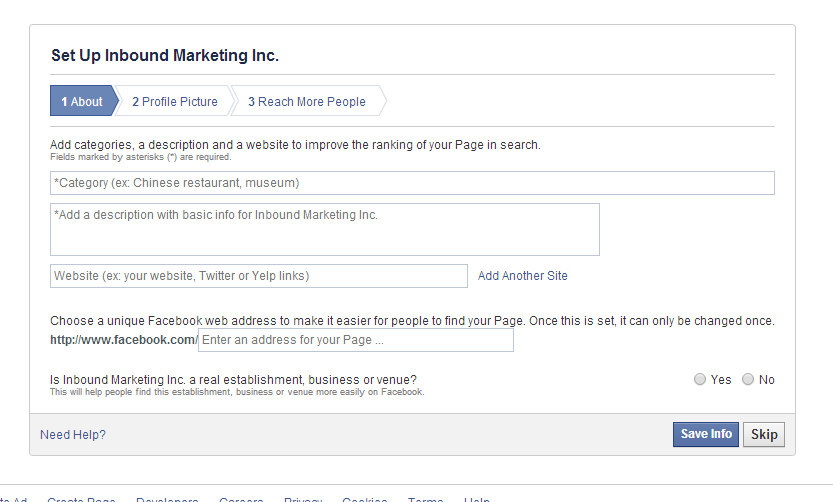Image resolution: width=833 pixels, height=502 pixels.
Task: Focus the page description text area
Action: tap(325, 229)
